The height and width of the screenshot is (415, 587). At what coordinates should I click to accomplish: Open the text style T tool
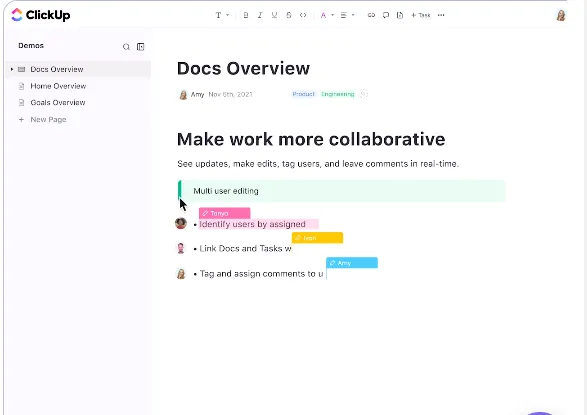point(218,15)
